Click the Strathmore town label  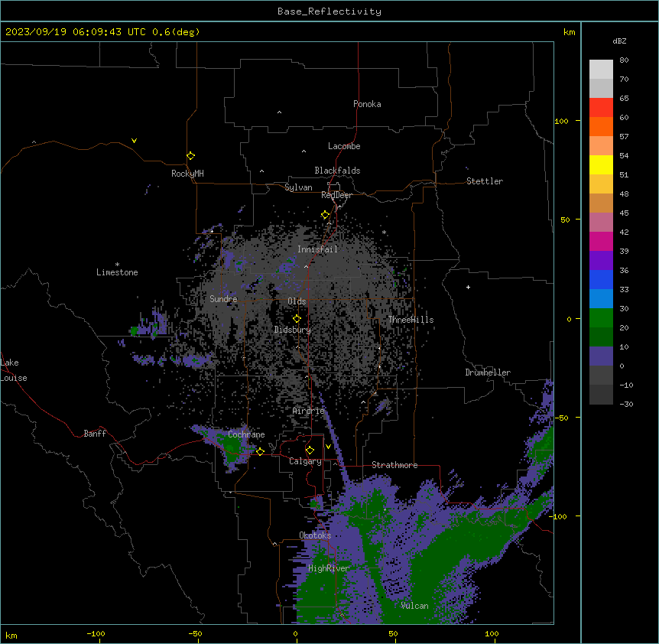click(394, 465)
